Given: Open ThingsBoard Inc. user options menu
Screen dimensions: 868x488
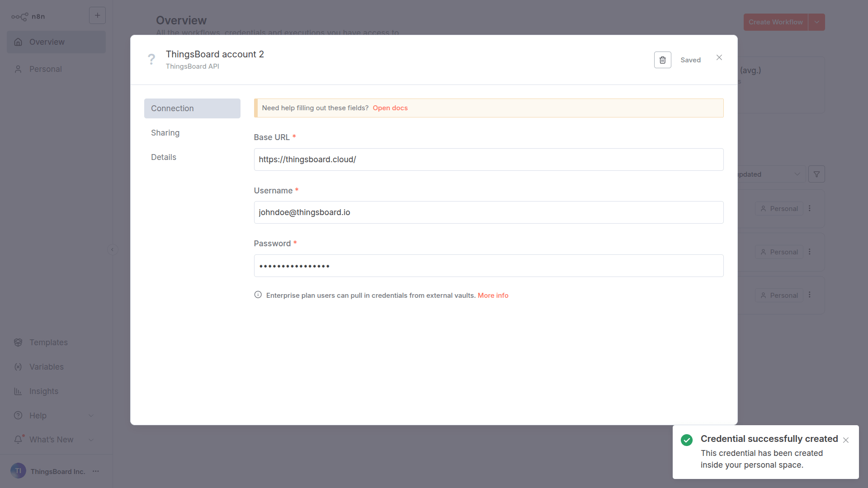Looking at the screenshot, I should pyautogui.click(x=96, y=471).
